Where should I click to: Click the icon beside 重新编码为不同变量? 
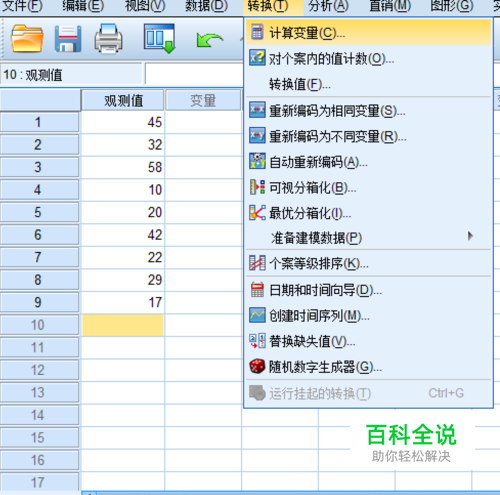pyautogui.click(x=257, y=135)
